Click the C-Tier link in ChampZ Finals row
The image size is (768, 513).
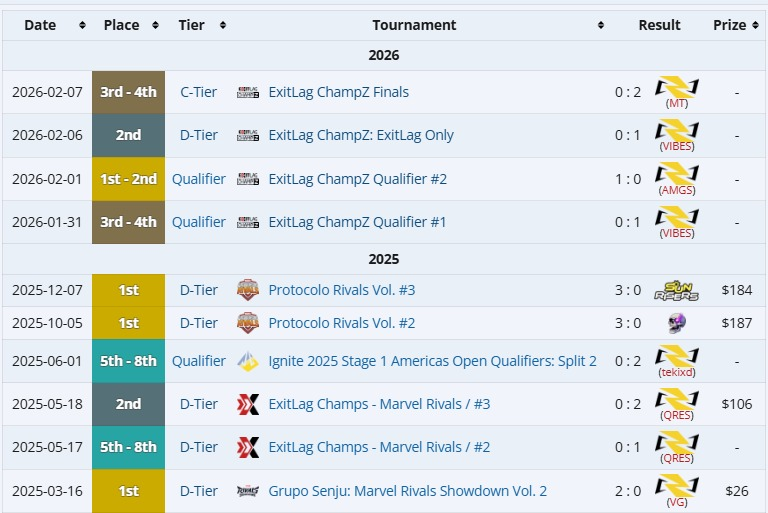198,92
